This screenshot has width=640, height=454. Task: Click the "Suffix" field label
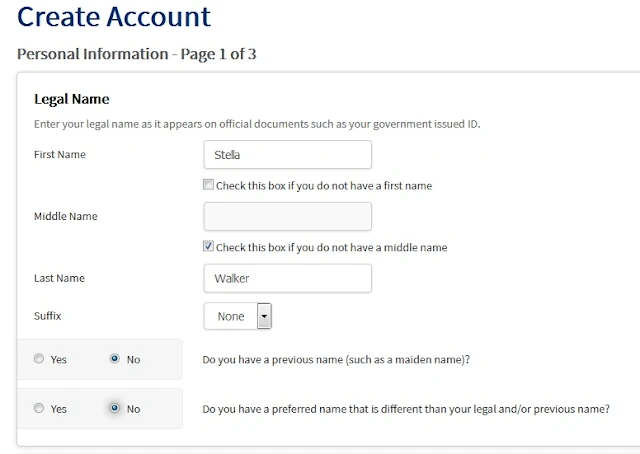tap(47, 316)
